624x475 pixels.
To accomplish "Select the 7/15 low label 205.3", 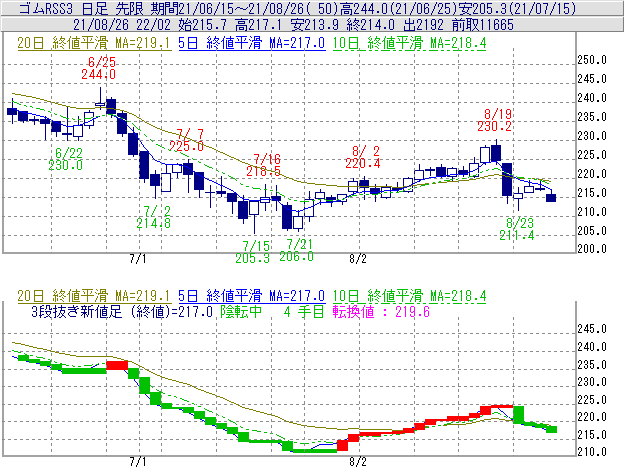I will 253,252.
